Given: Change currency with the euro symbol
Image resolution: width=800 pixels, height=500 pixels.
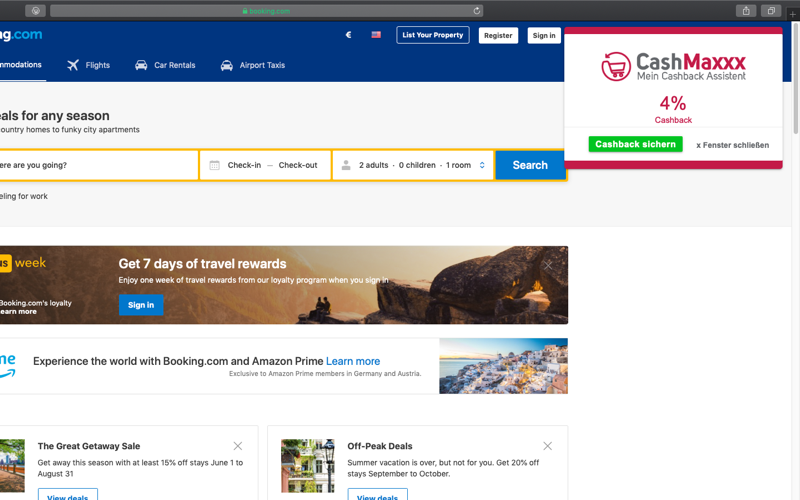Looking at the screenshot, I should 348,35.
